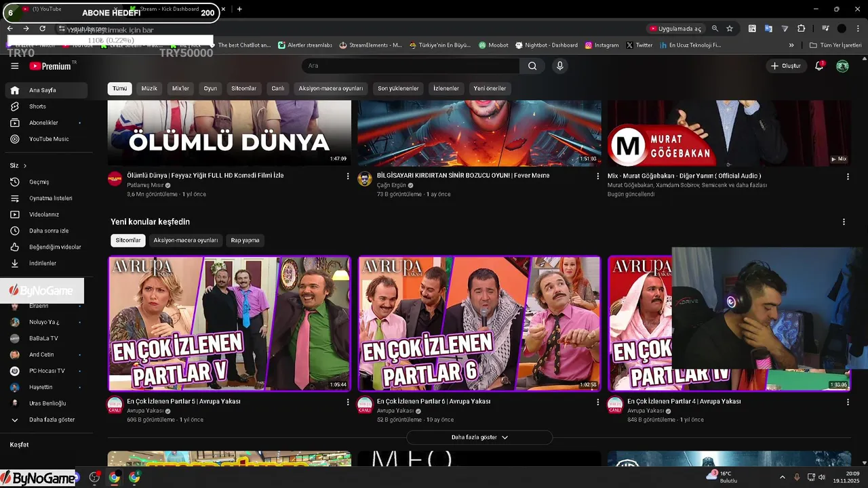Open Abonelikler in the sidebar
The height and width of the screenshot is (488, 868).
click(46, 123)
